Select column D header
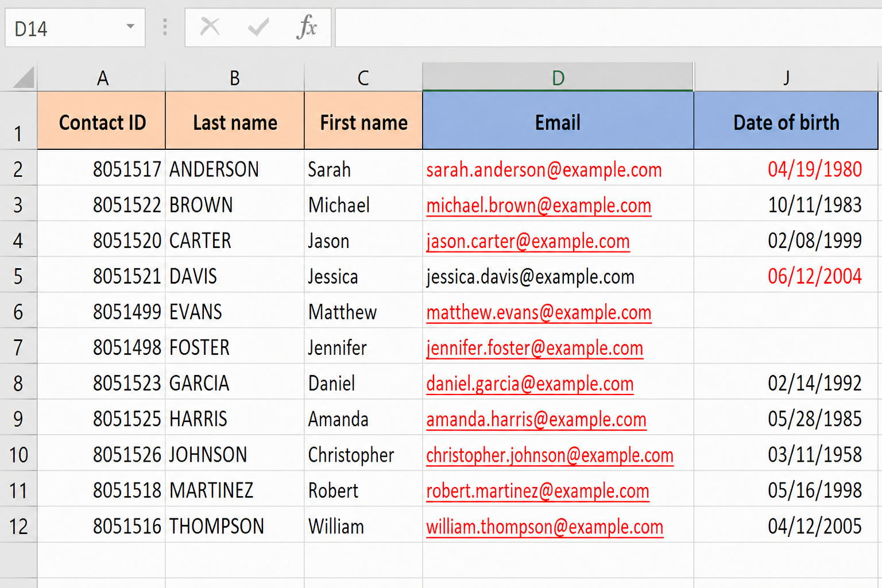 (558, 77)
